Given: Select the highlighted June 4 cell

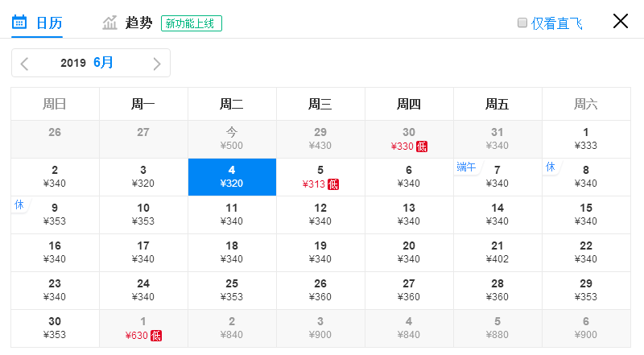Looking at the screenshot, I should tap(232, 176).
